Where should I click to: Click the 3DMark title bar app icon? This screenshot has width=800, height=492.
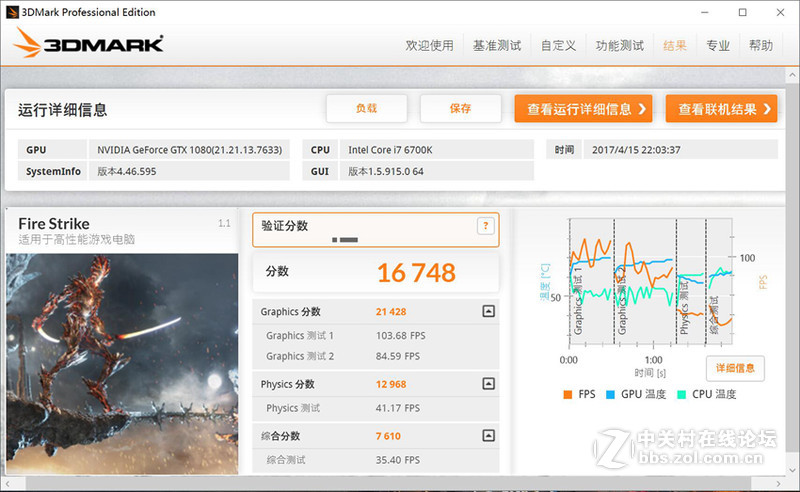(x=12, y=12)
